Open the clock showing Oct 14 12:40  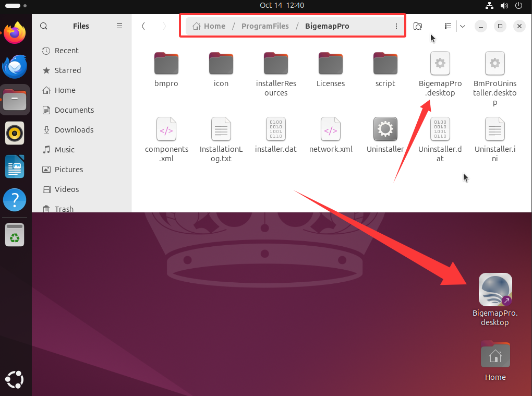click(x=282, y=5)
